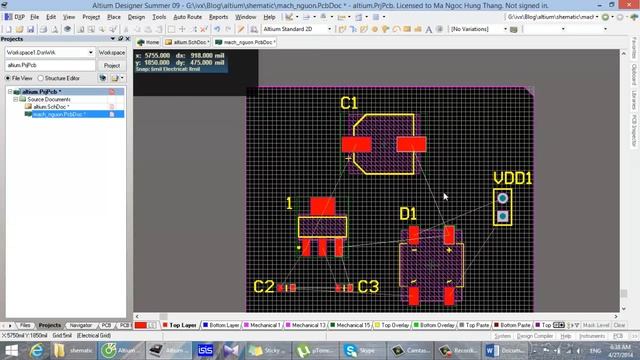This screenshot has height=360, width=640.
Task: Switch to the Files panel tab
Action: tap(25, 326)
